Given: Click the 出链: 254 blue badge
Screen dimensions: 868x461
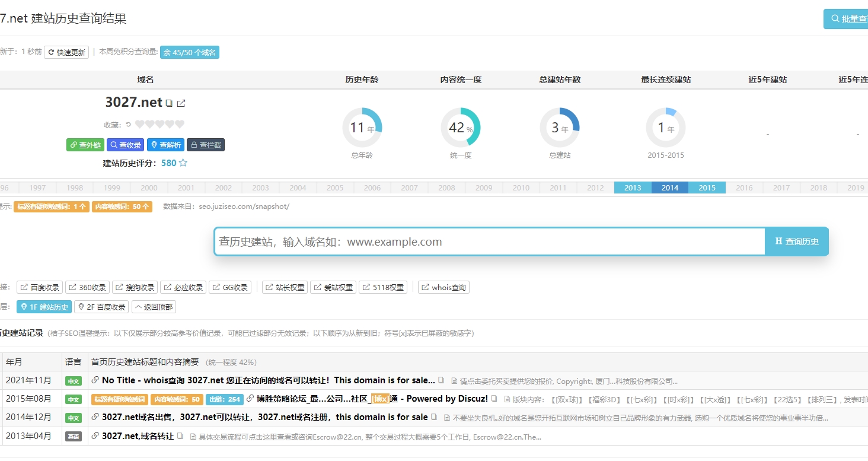Looking at the screenshot, I should 225,399.
